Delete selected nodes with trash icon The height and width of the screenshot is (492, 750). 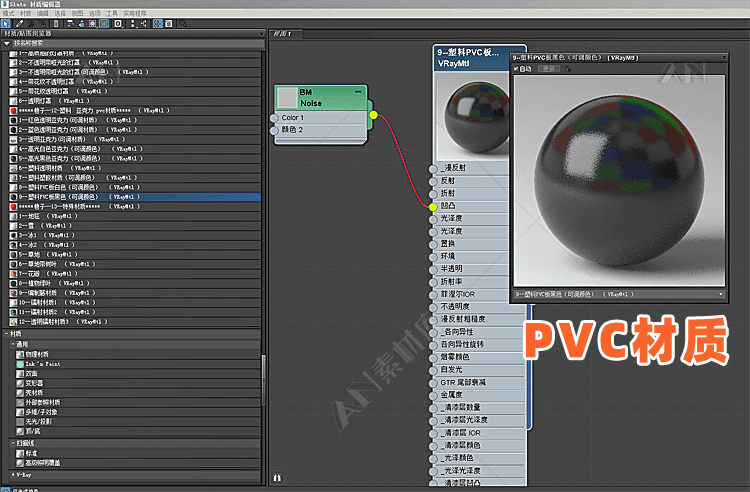(x=56, y=23)
